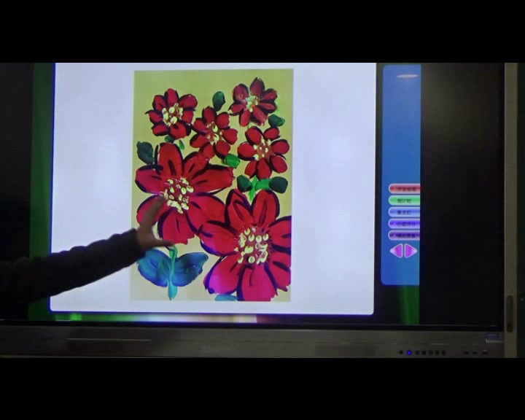Tap the large bottom-right red flower center
This screenshot has width=525, height=420.
pos(253,244)
